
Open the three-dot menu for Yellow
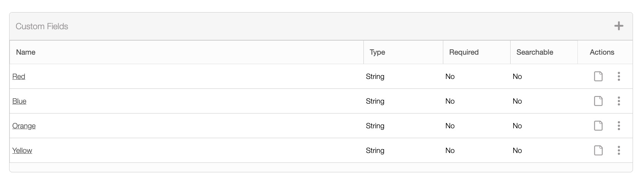point(619,150)
